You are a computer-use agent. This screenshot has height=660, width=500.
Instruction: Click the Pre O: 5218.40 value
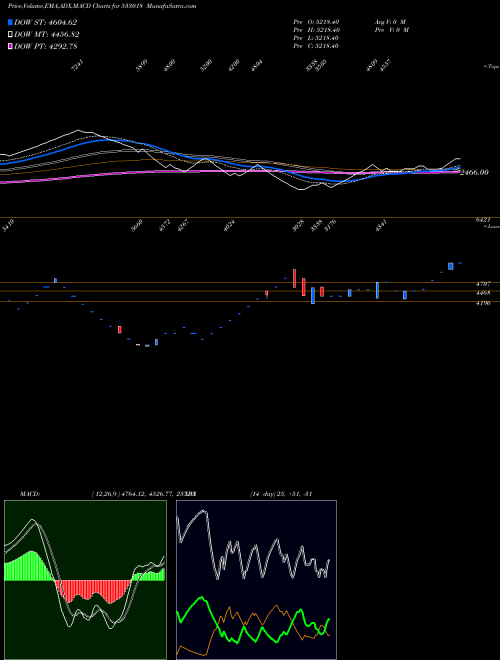[x=316, y=21]
